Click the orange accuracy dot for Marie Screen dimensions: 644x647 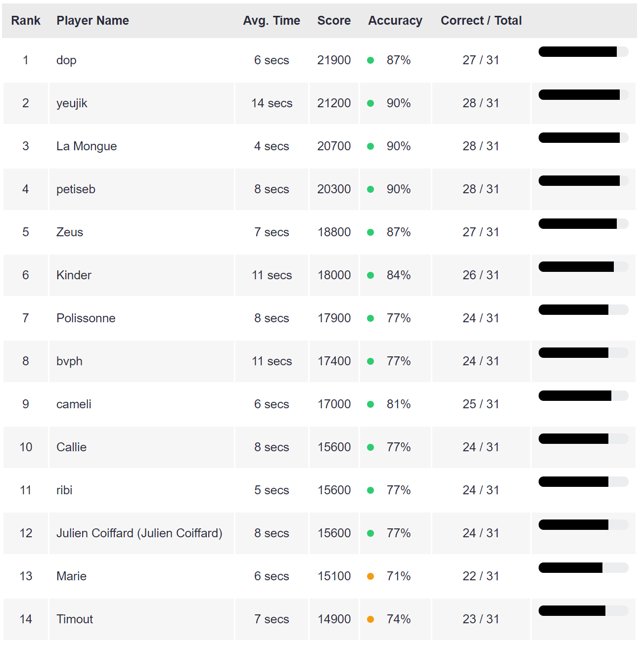click(x=370, y=576)
